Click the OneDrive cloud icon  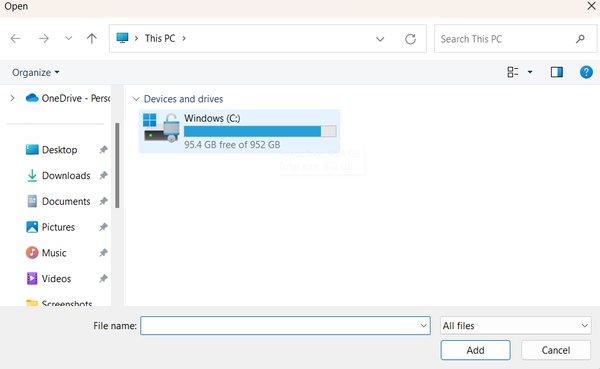(x=32, y=98)
